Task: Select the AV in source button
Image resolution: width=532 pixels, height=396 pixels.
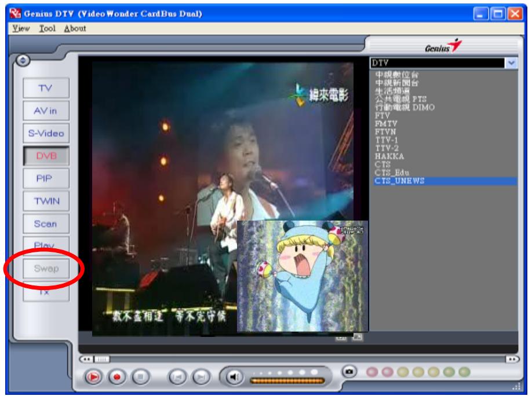Action: click(x=46, y=111)
